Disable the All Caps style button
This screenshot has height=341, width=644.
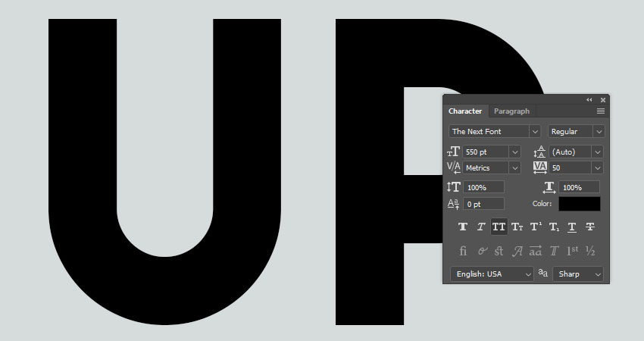499,227
